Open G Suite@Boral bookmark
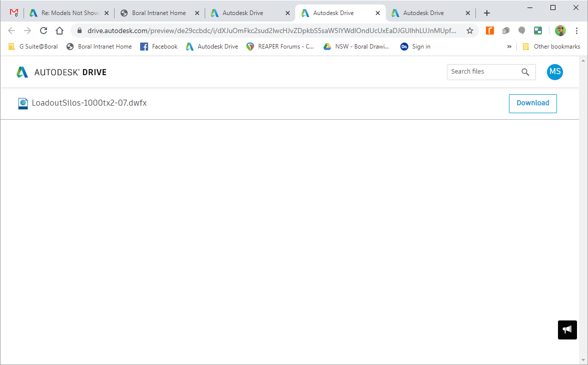Viewport: 588px width, 365px height. (33, 47)
